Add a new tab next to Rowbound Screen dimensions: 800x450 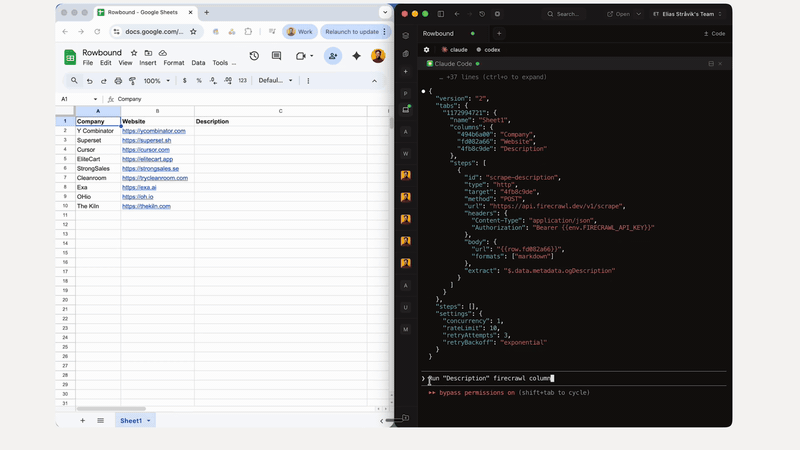499,33
